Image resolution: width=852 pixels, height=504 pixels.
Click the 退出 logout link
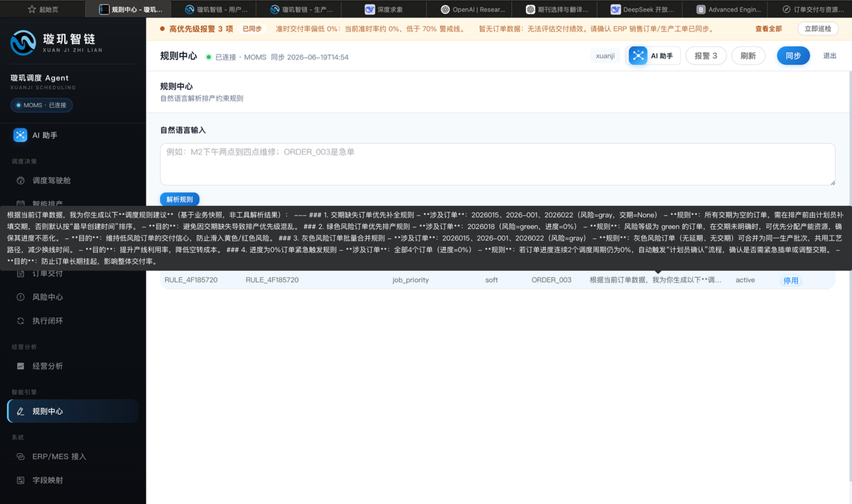tap(830, 56)
